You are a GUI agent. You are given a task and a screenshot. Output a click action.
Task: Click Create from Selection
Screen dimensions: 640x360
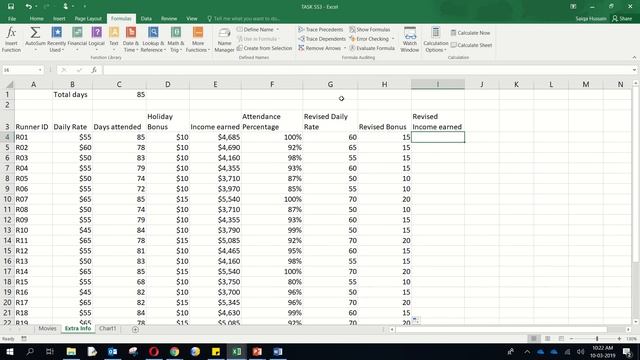pyautogui.click(x=264, y=48)
